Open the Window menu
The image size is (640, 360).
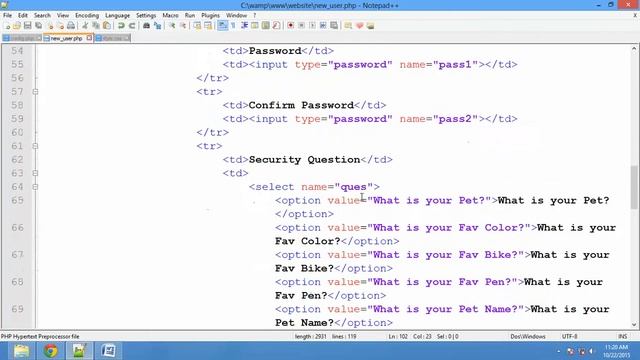236,16
